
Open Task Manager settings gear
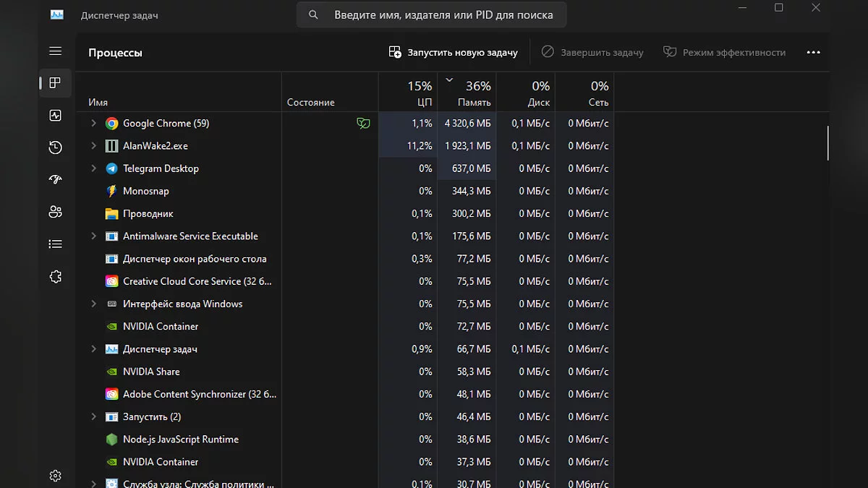coord(55,475)
